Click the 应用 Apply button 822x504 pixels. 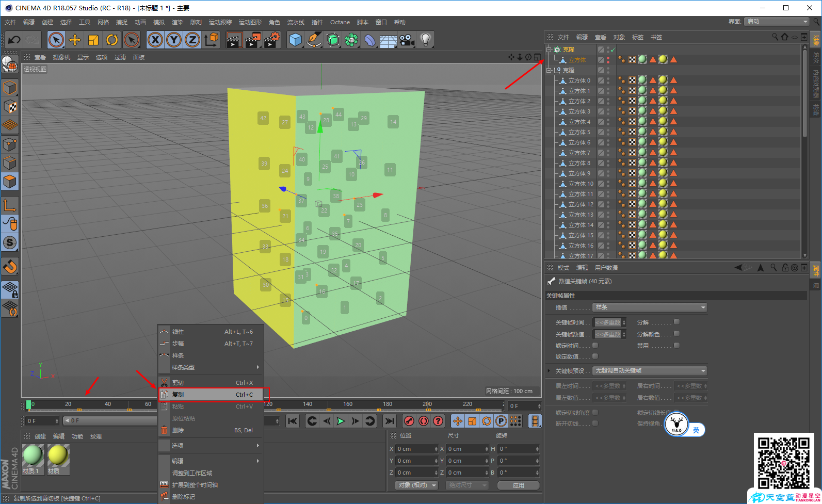519,485
